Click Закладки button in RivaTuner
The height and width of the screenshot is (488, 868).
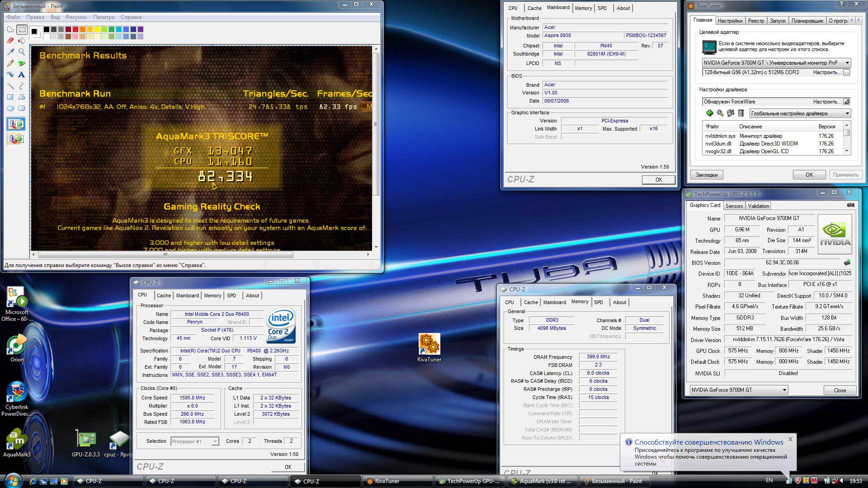click(x=707, y=175)
